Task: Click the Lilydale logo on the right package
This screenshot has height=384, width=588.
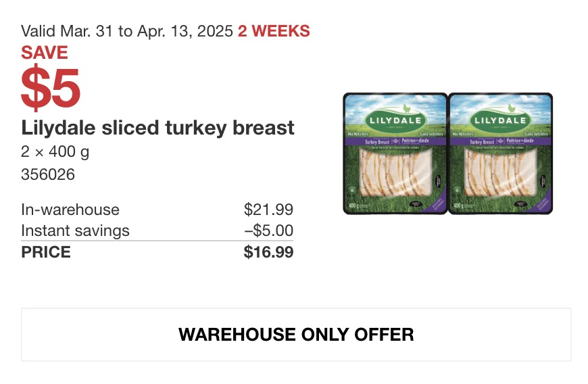Action: (x=500, y=120)
